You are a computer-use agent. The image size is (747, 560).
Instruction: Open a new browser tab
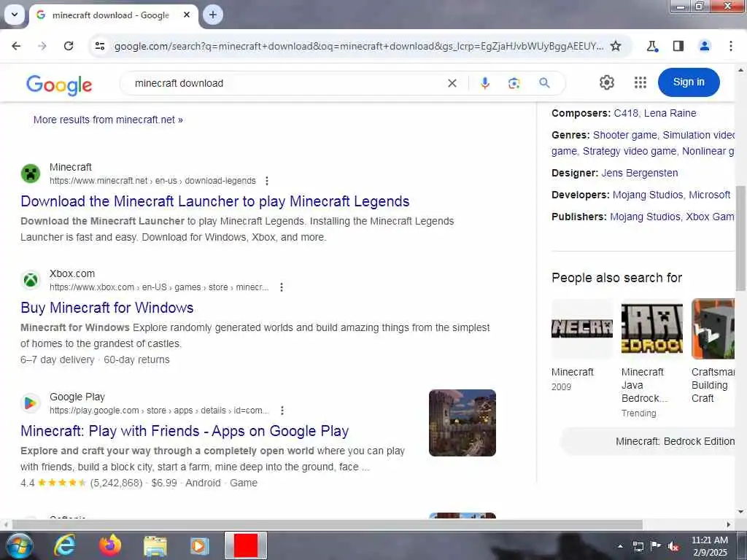point(213,15)
